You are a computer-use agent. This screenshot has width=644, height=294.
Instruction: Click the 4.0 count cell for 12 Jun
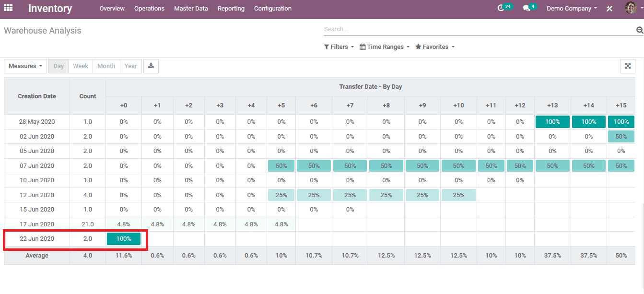tap(88, 195)
